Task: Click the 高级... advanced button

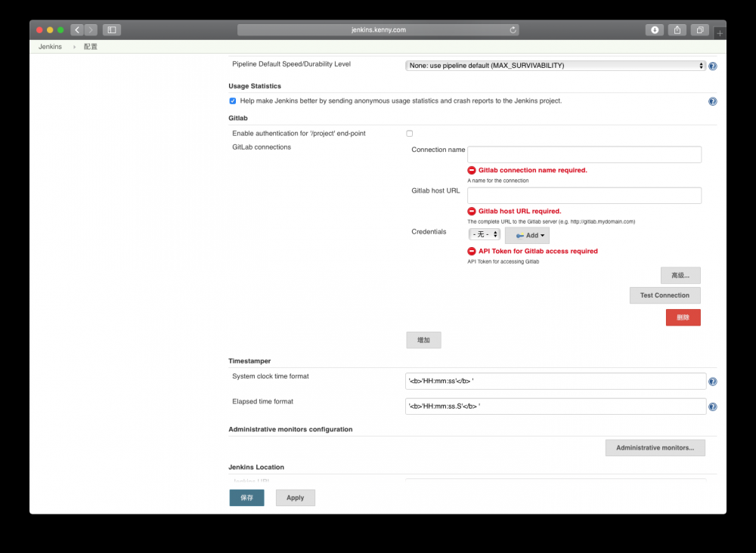Action: (x=680, y=276)
